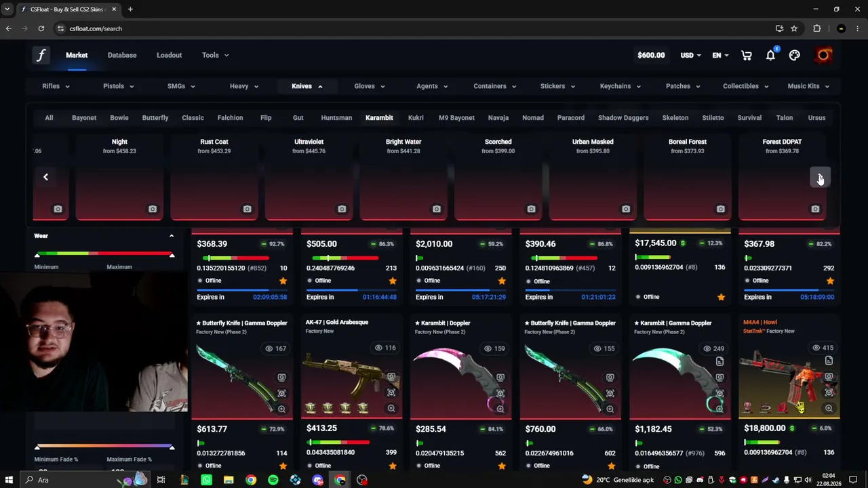The height and width of the screenshot is (488, 868).
Task: Select All knife types
Action: pyautogui.click(x=49, y=118)
